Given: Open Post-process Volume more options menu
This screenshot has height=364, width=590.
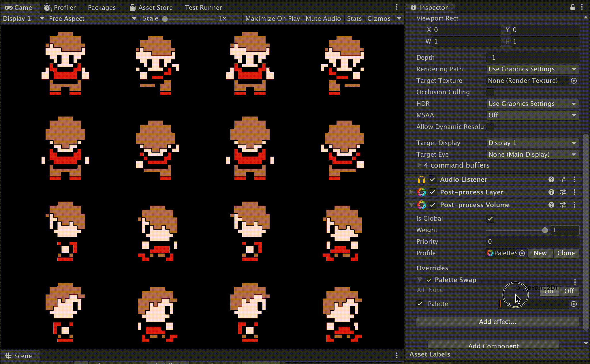Looking at the screenshot, I should coord(574,205).
